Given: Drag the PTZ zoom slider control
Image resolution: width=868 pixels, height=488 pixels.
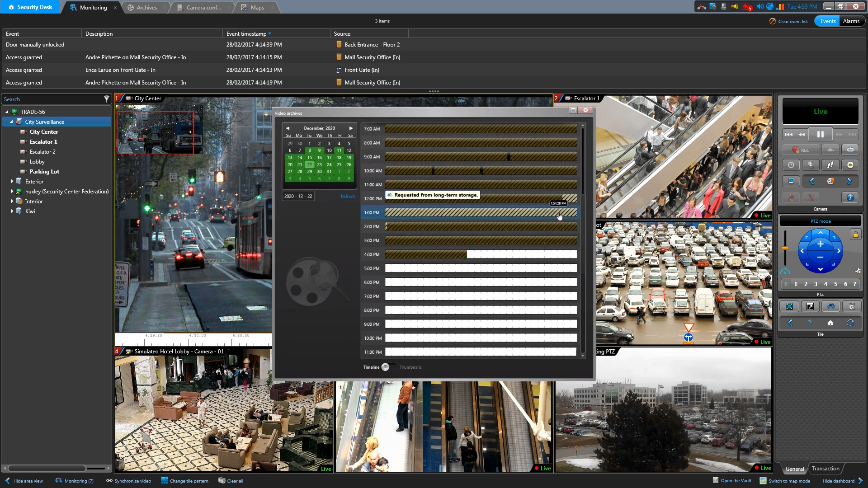Looking at the screenshot, I should tap(786, 250).
